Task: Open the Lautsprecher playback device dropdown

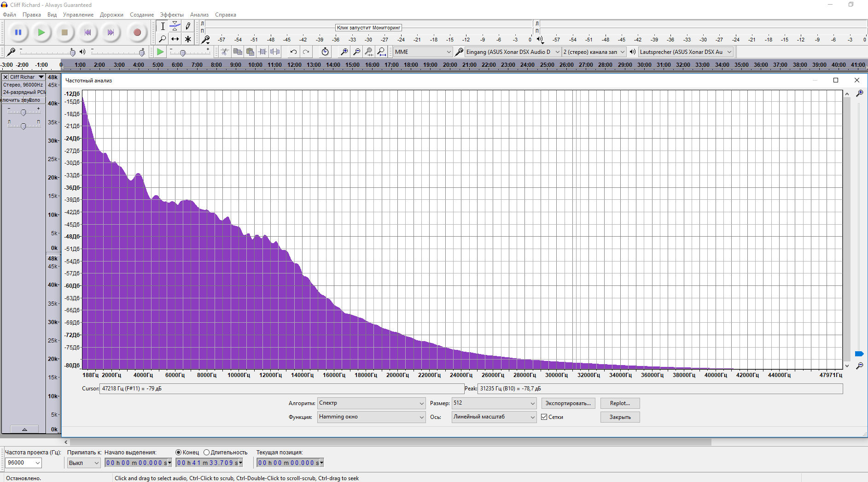Action: click(686, 52)
